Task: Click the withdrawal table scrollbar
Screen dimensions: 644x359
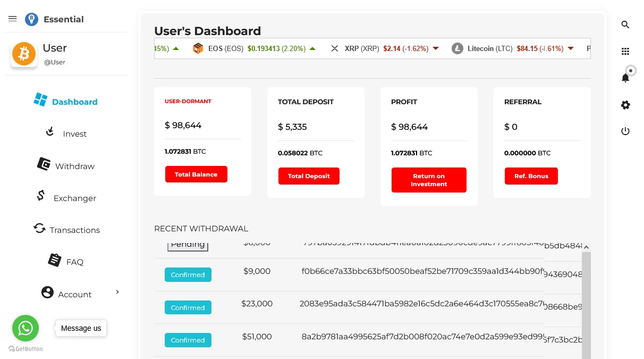Action: [586, 303]
